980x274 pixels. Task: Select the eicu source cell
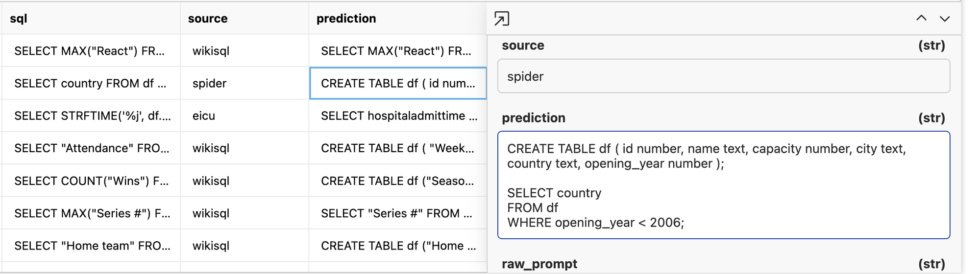(245, 115)
